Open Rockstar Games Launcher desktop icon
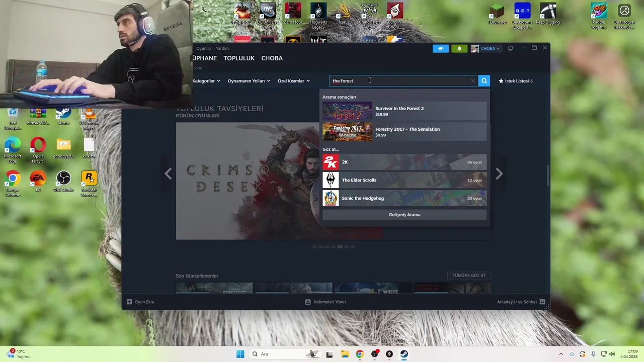The height and width of the screenshot is (362, 644). click(x=89, y=185)
